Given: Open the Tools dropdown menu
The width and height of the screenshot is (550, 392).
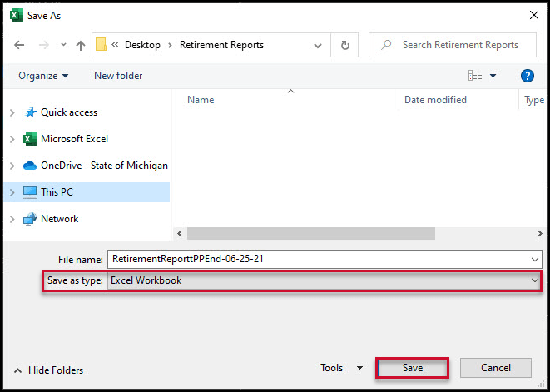Looking at the screenshot, I should [342, 368].
